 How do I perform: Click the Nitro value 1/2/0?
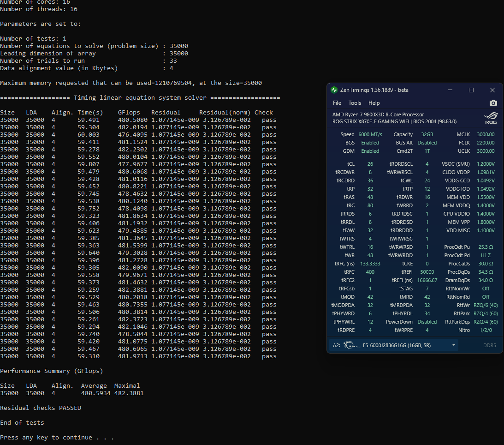pyautogui.click(x=486, y=331)
